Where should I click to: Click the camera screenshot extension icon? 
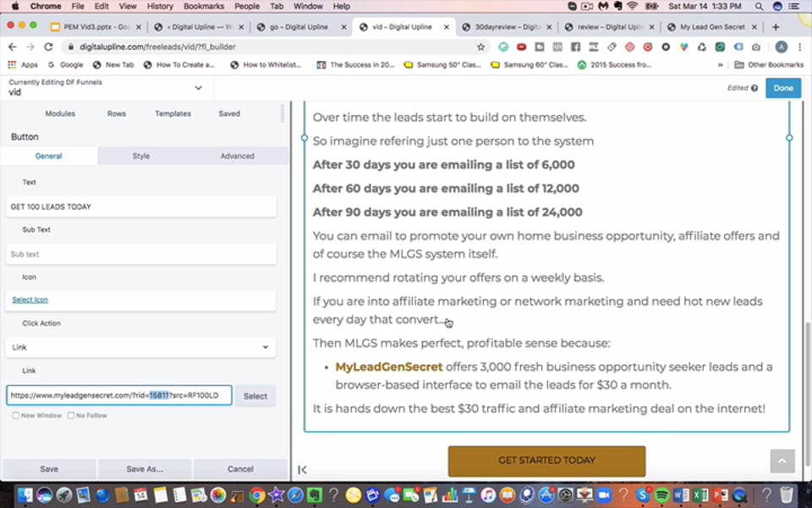[x=756, y=47]
